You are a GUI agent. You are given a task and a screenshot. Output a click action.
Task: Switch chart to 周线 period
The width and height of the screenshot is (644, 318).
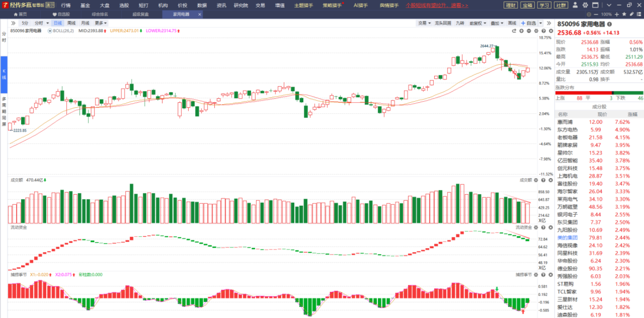(71, 23)
